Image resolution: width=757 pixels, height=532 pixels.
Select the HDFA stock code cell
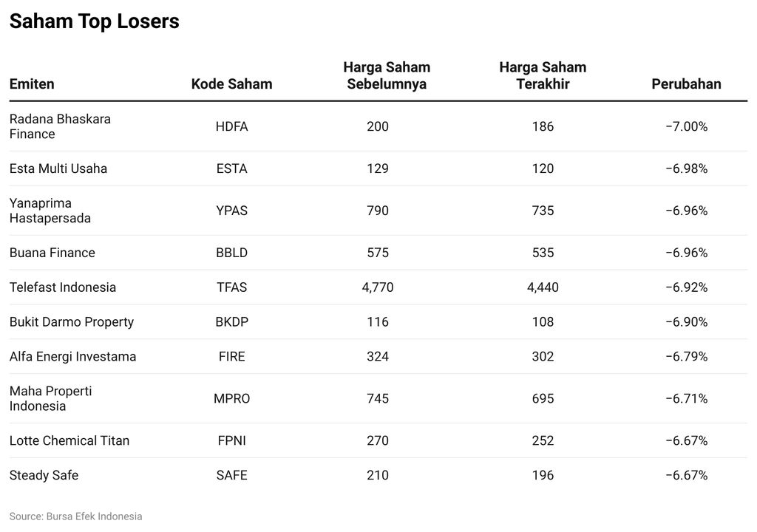click(231, 126)
